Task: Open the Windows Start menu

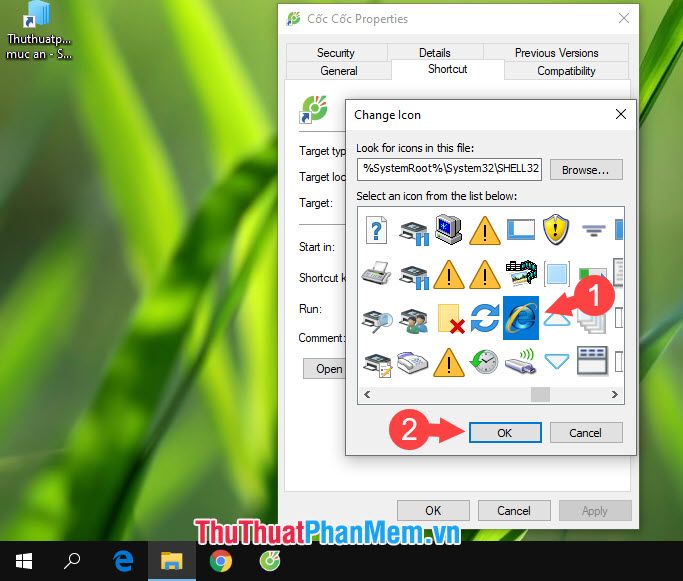Action: 24,561
